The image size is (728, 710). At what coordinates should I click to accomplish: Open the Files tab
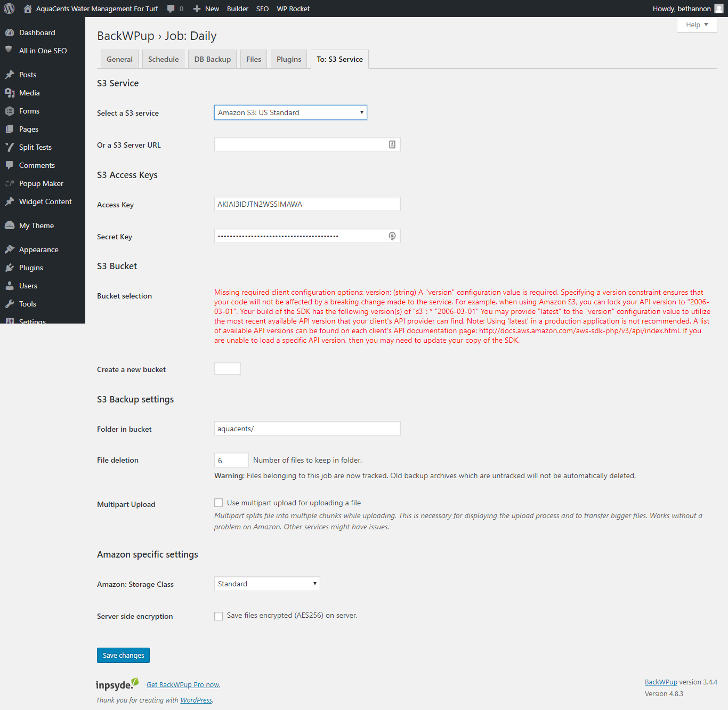click(254, 59)
